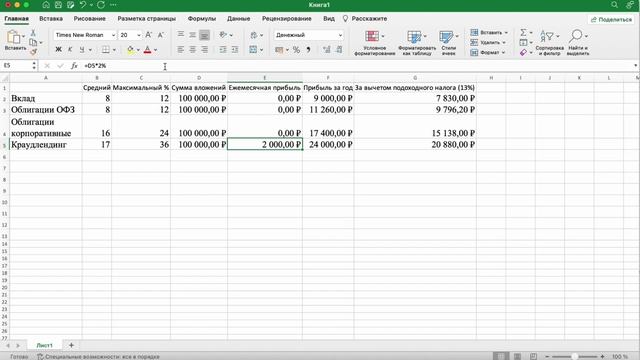Decrease decimal places icon
640x360 pixels.
339,50
